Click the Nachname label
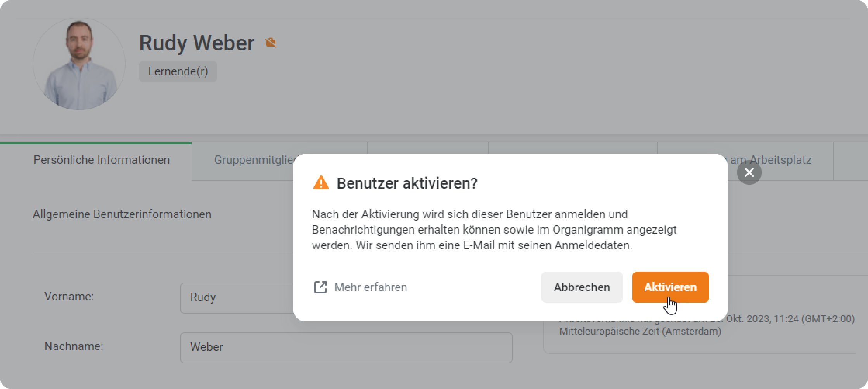 pos(74,346)
